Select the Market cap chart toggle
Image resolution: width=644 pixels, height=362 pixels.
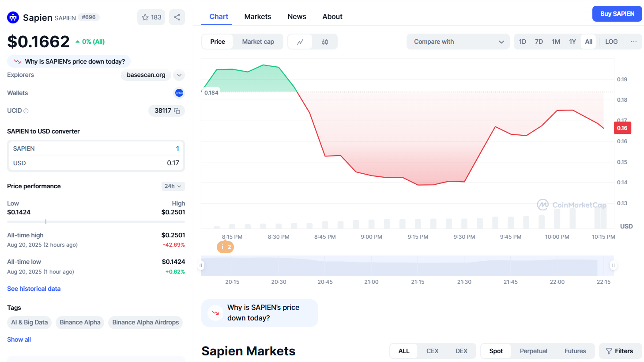click(x=258, y=42)
